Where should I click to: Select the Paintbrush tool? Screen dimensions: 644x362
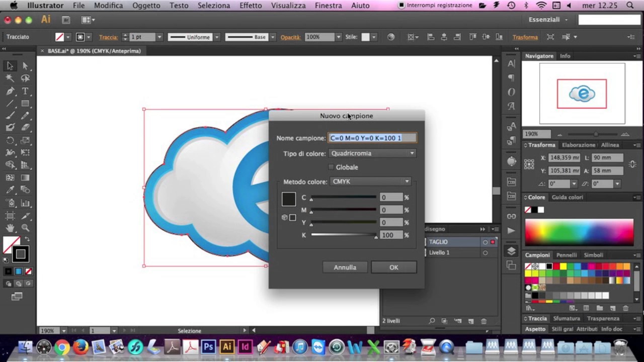pyautogui.click(x=10, y=116)
